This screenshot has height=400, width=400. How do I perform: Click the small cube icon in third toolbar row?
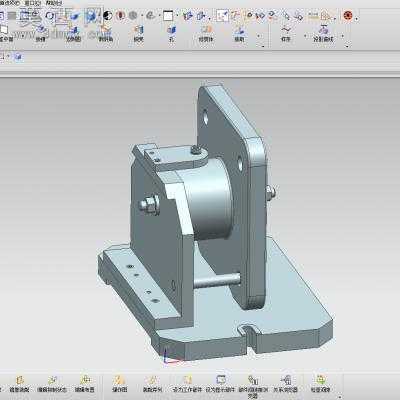[x=18, y=57]
